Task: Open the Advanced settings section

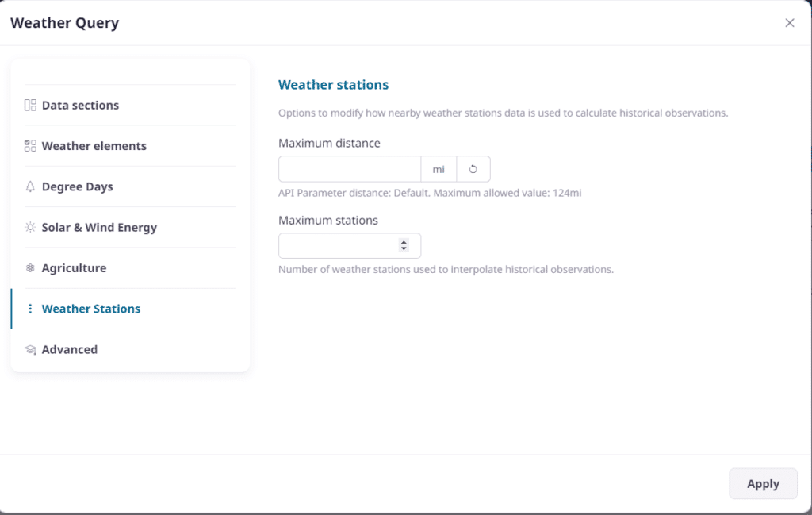Action: tap(70, 349)
